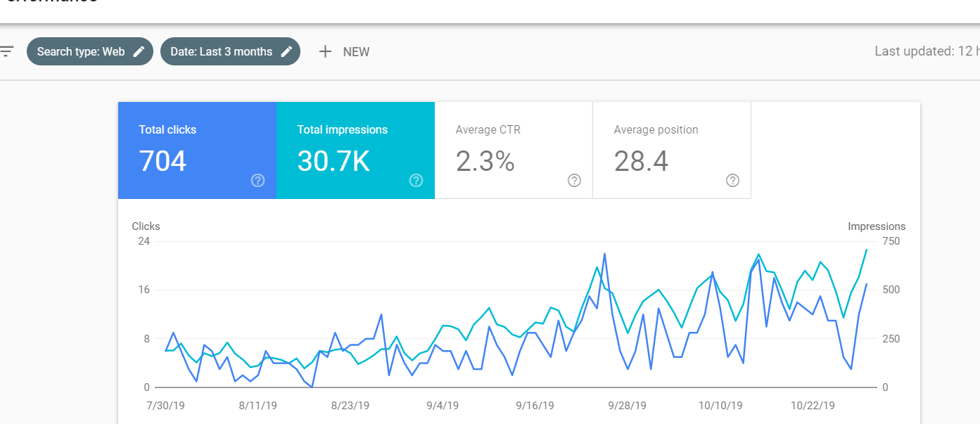Screen dimensions: 980x424
Task: Edit Date filter pencil icon
Action: pyautogui.click(x=286, y=51)
